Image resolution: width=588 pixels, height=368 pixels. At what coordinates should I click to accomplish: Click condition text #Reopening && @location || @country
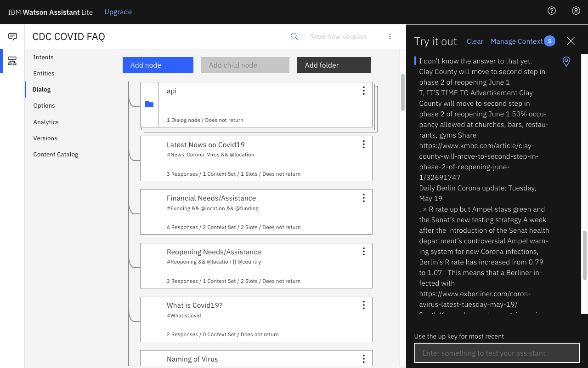point(214,262)
